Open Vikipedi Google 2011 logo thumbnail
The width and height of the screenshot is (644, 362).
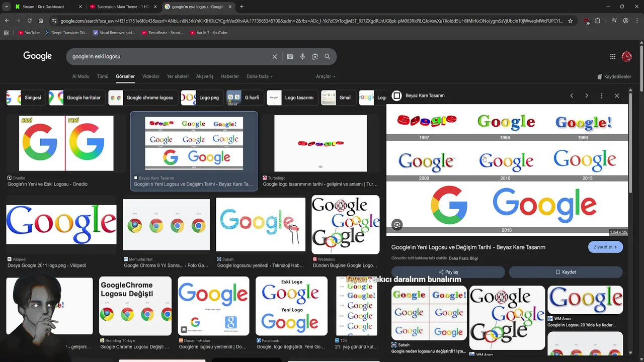(x=61, y=224)
